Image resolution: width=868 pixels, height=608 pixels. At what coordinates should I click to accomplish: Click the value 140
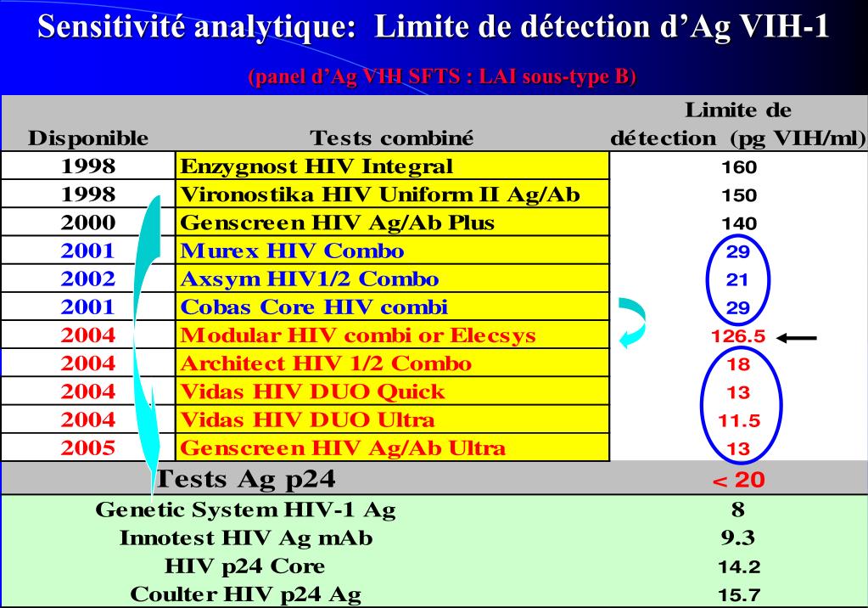click(x=739, y=224)
